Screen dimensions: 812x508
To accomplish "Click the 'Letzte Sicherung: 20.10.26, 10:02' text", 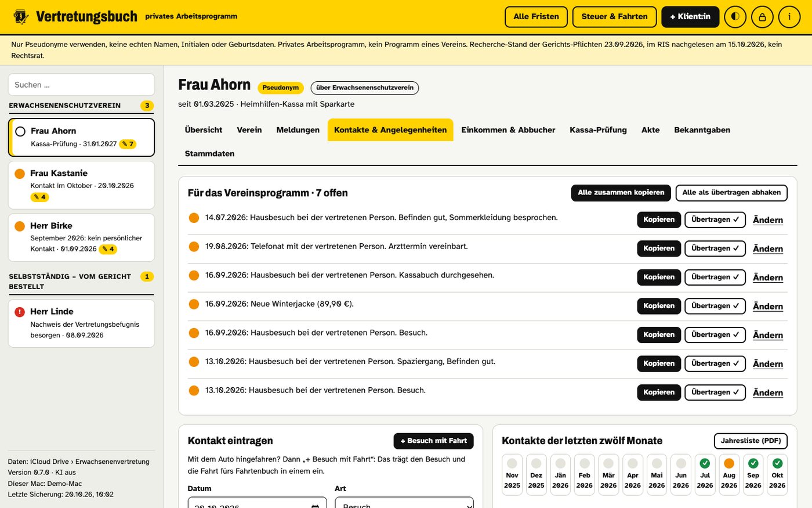I will point(61,495).
